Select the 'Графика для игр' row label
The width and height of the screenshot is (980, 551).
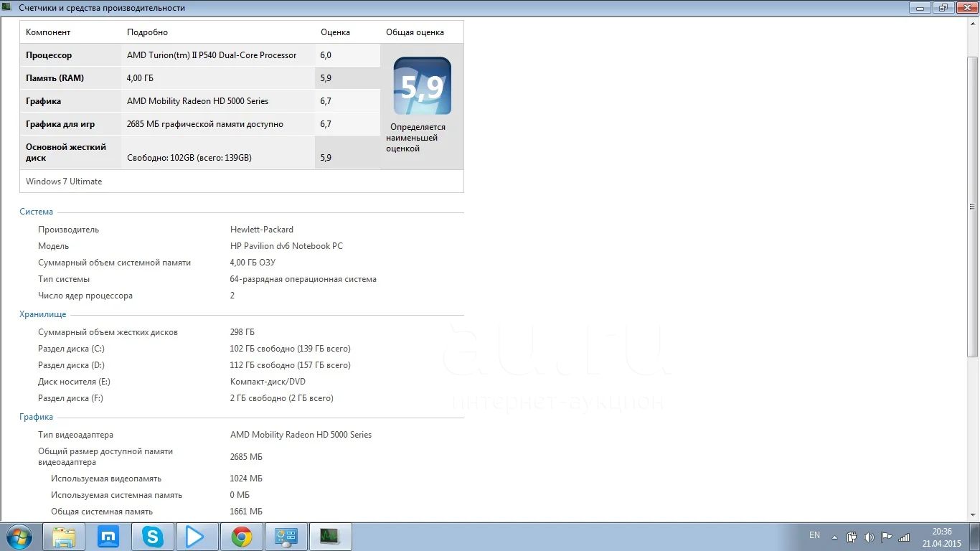point(60,124)
